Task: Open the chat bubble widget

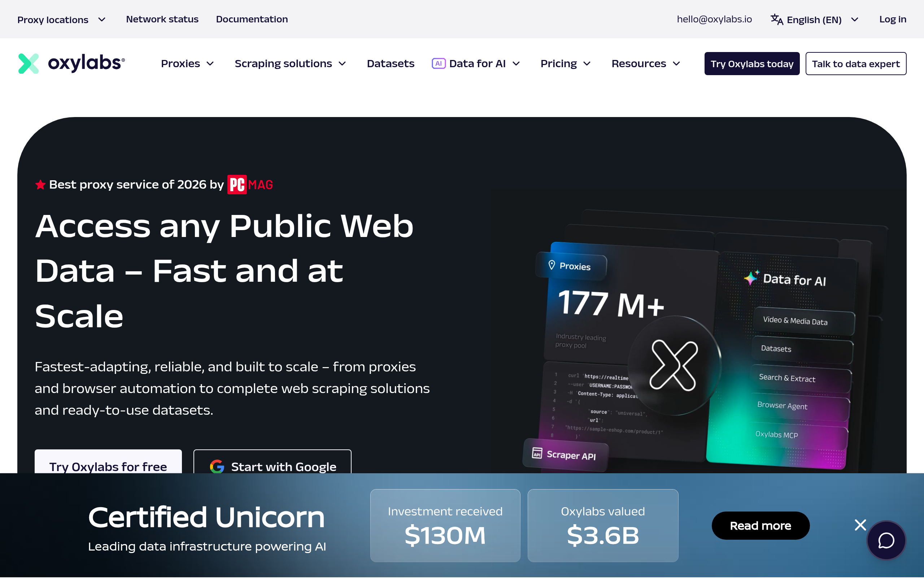Action: (x=886, y=540)
